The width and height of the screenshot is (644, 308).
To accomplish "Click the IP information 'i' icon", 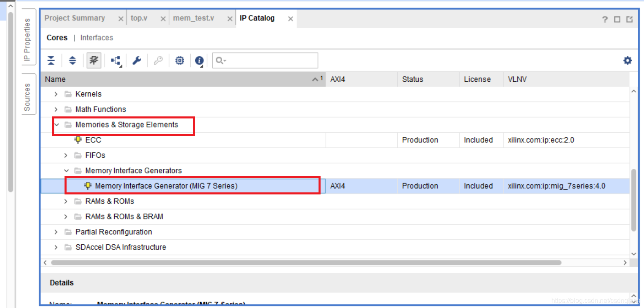I will 199,61.
